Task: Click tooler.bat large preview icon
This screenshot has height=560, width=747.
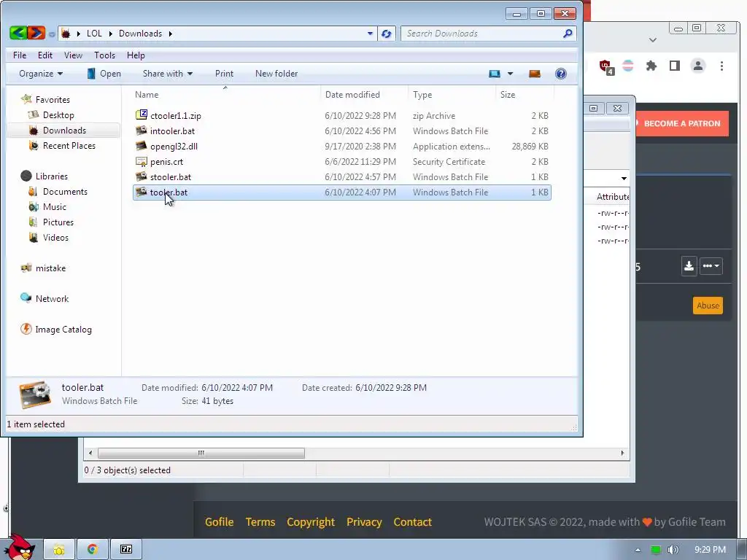Action: pyautogui.click(x=35, y=394)
